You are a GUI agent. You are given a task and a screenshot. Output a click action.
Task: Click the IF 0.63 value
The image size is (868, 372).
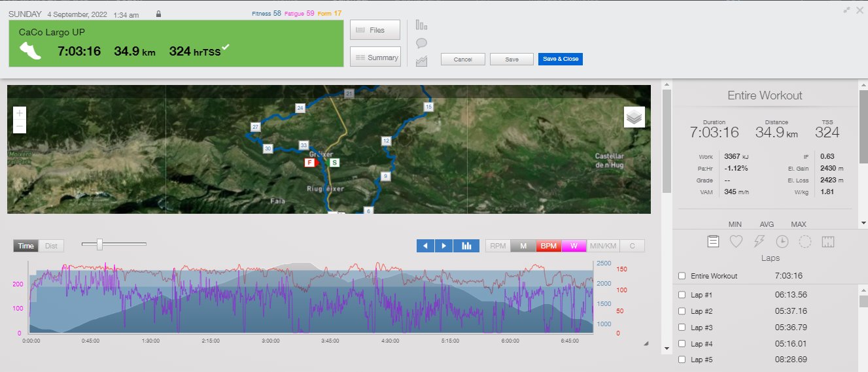click(x=827, y=156)
